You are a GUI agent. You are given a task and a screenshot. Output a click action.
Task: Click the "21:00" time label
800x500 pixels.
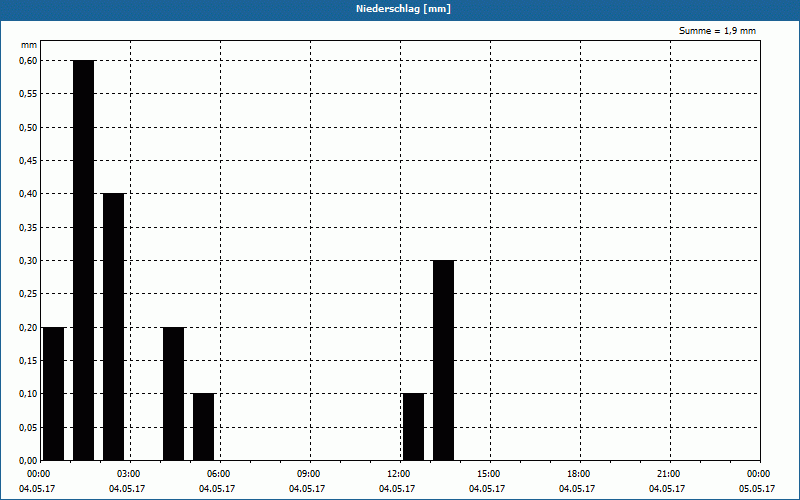click(x=669, y=474)
